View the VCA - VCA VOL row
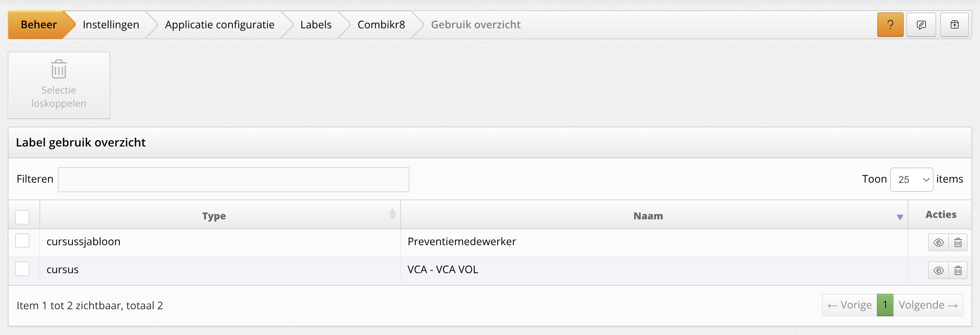The height and width of the screenshot is (335, 980). 938,271
